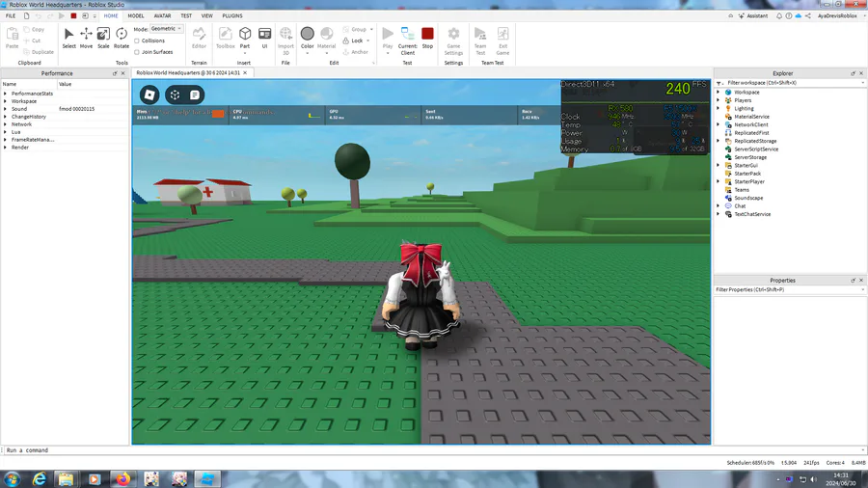Toggle the Collisions checkbox

[137, 41]
